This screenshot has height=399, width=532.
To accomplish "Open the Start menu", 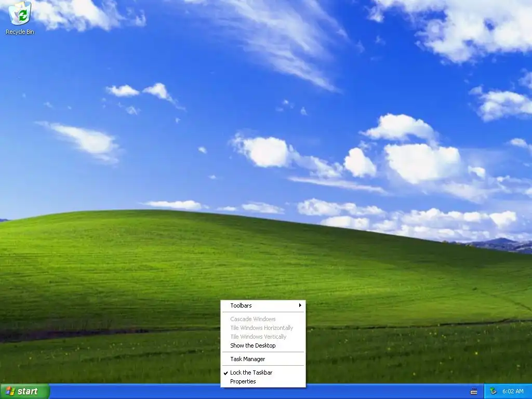I will click(x=25, y=391).
